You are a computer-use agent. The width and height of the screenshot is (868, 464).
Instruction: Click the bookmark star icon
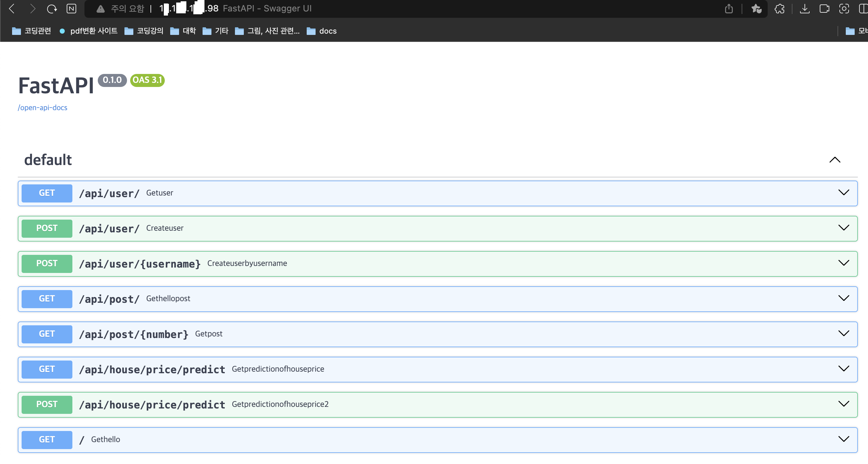tap(756, 9)
